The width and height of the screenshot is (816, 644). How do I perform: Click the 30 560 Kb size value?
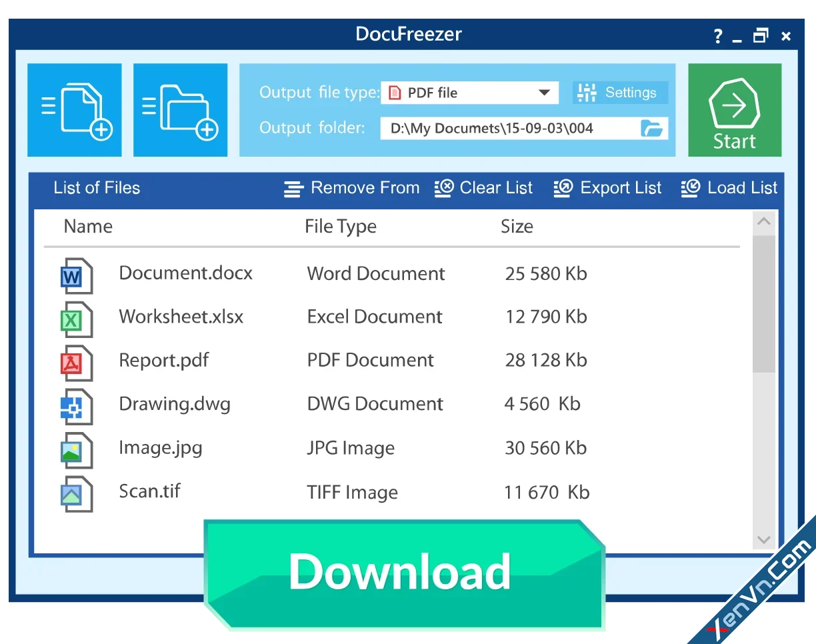click(546, 448)
